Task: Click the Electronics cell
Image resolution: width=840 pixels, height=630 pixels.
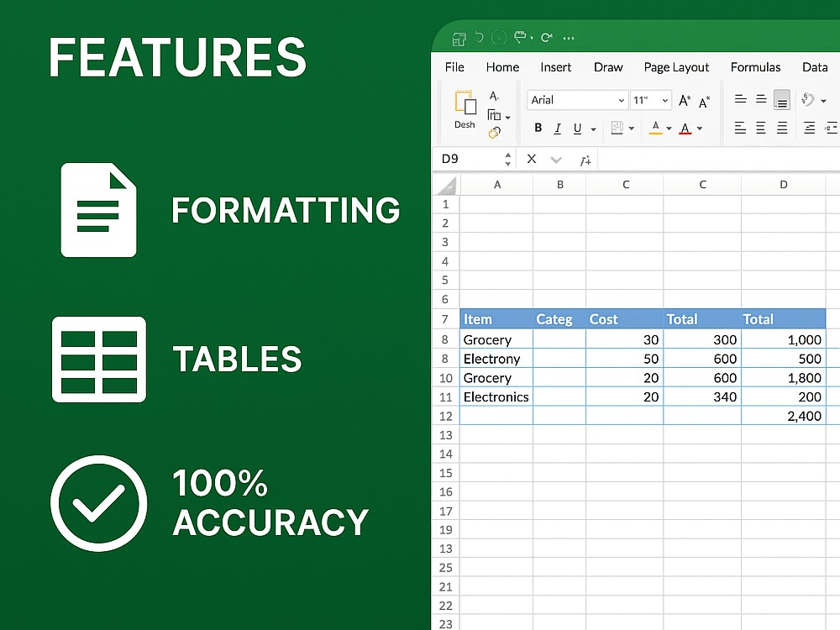Action: tap(496, 397)
